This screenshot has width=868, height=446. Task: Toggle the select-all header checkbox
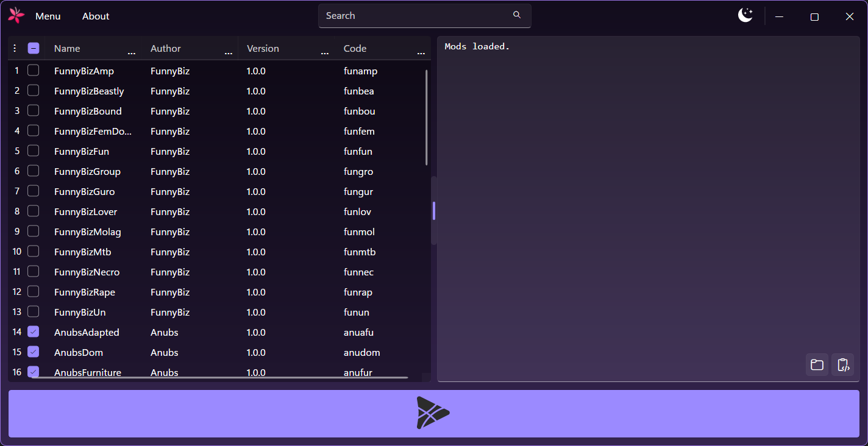34,48
